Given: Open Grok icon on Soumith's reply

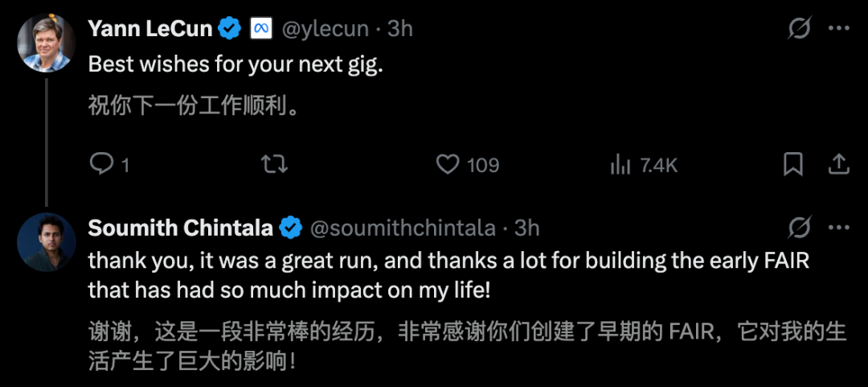Looking at the screenshot, I should click(799, 228).
